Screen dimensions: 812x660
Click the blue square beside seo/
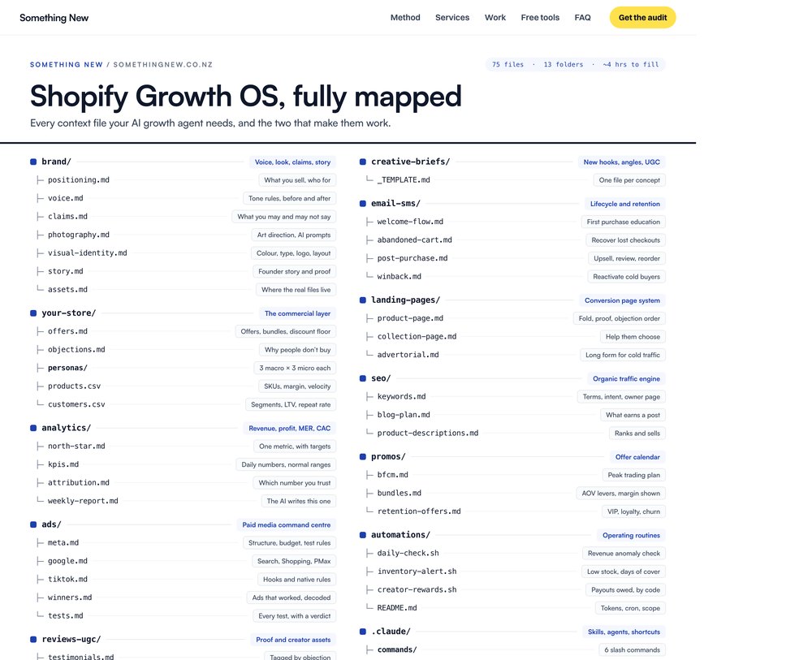point(362,378)
